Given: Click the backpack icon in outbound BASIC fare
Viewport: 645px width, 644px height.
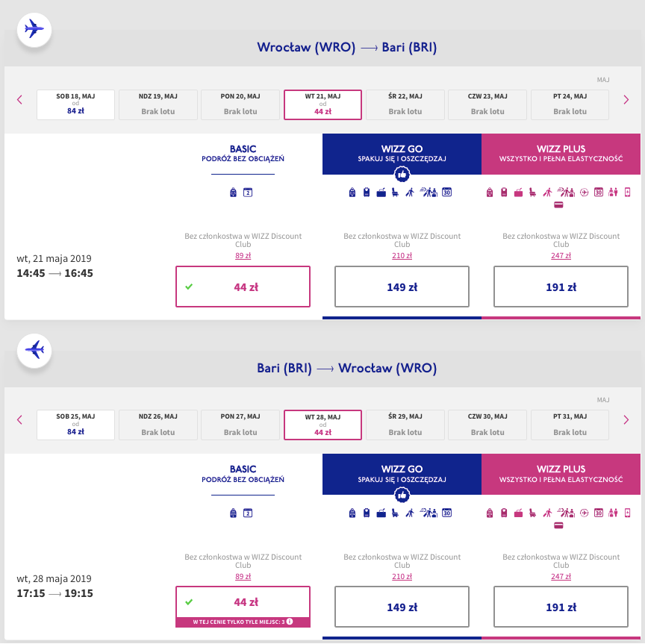Looking at the screenshot, I should [x=234, y=193].
